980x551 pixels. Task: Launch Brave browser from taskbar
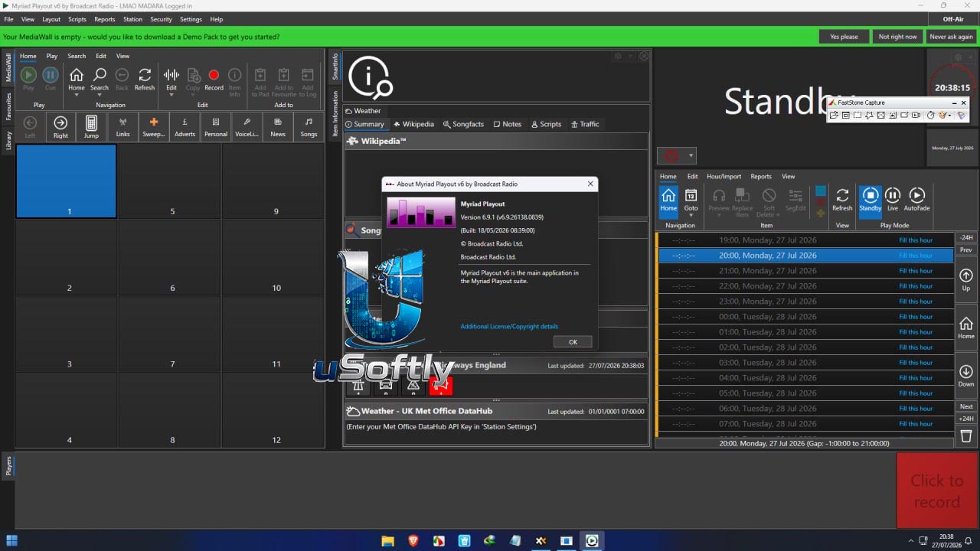click(413, 540)
